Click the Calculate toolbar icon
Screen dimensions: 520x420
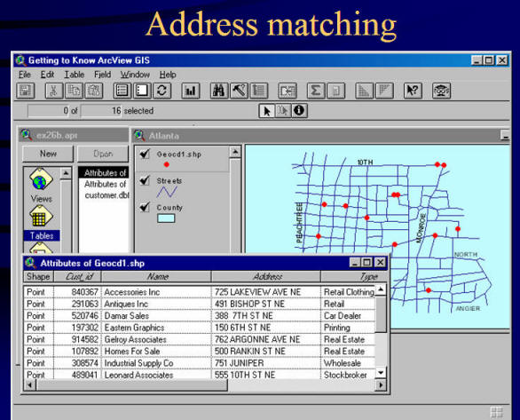pyautogui.click(x=335, y=91)
